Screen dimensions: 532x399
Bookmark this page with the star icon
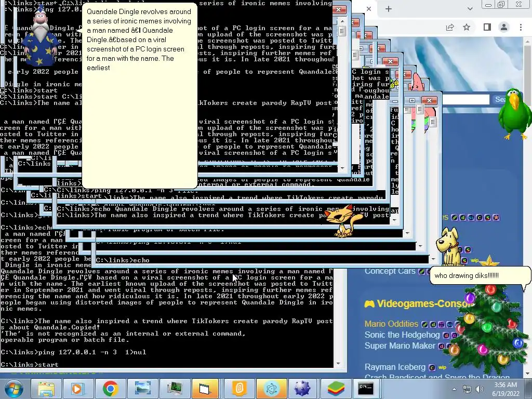(x=467, y=27)
